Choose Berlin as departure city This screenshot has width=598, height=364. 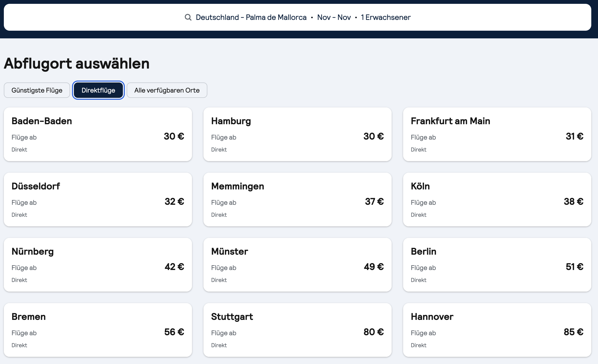pos(497,264)
